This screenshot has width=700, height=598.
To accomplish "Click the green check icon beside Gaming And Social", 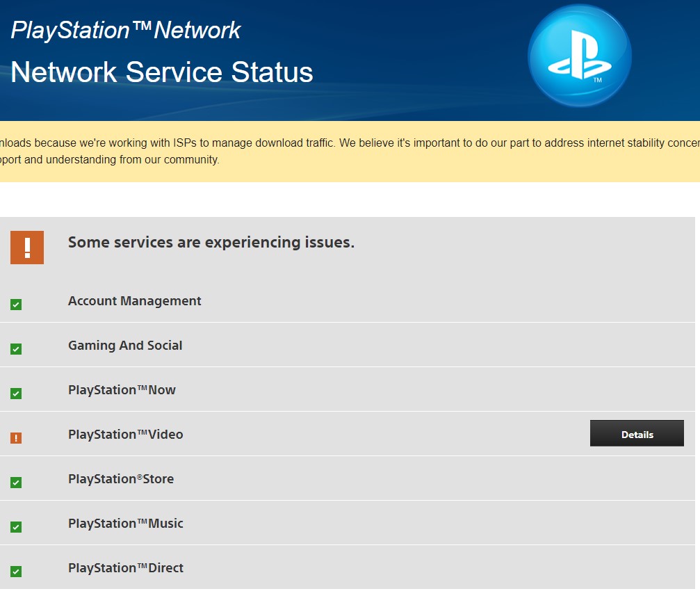I will pos(16,349).
